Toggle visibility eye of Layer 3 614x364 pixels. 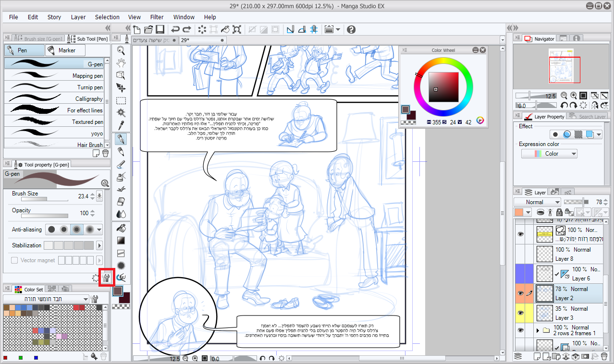pos(520,313)
